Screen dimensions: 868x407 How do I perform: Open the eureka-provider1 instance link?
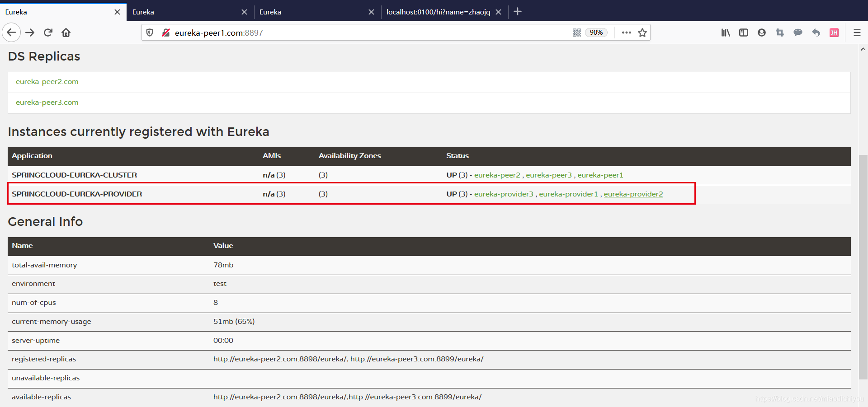click(x=568, y=194)
